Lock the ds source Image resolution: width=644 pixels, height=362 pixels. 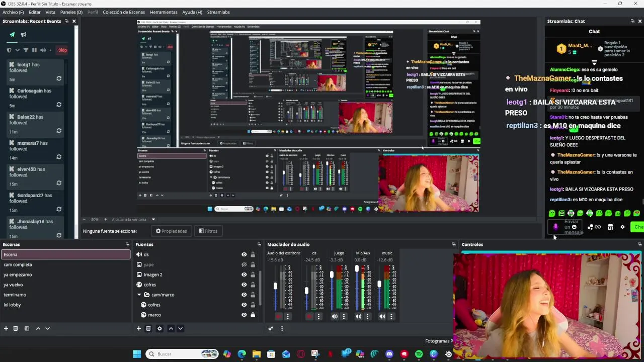[253, 254]
